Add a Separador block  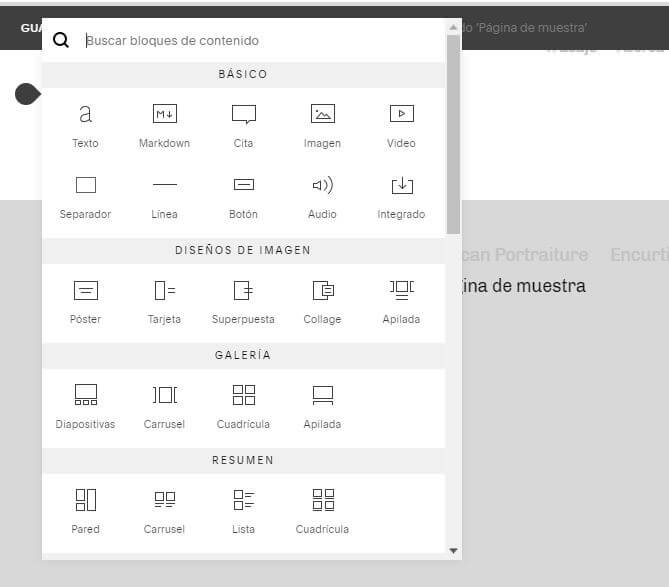(85, 198)
